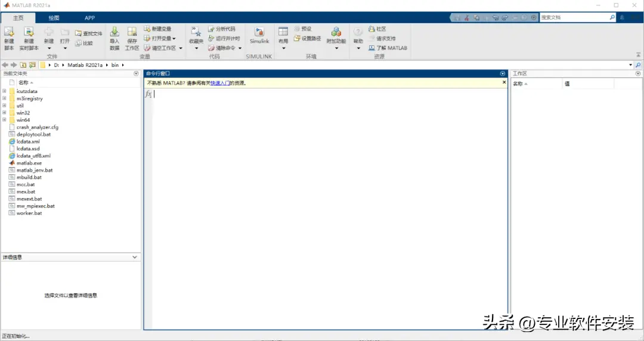
Task: Expand the win64 folder
Action: [4, 120]
